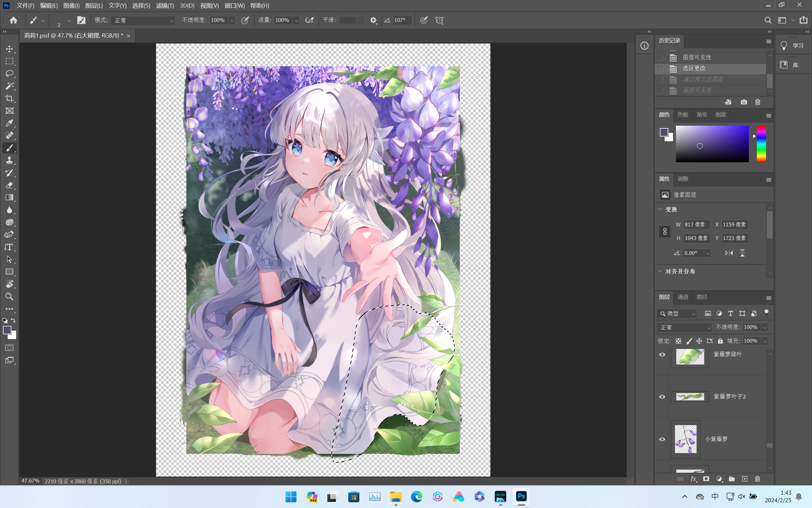The height and width of the screenshot is (508, 812).
Task: Select the Blur tool
Action: (x=10, y=210)
